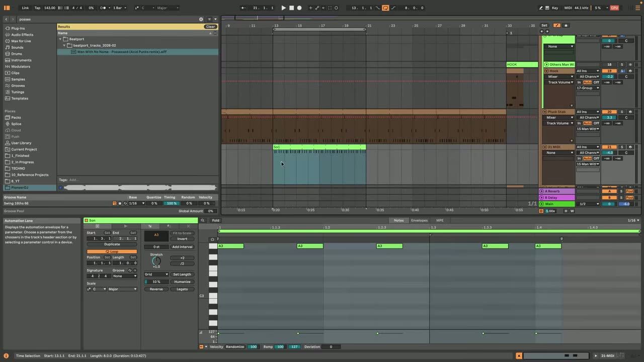Click the Stop button in the transport

[291, 8]
